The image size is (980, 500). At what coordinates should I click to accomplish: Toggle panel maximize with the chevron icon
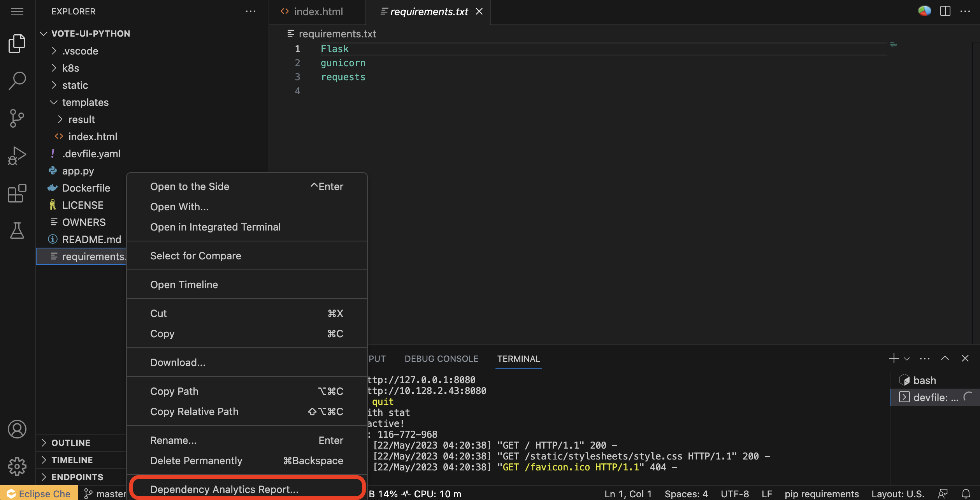click(944, 358)
